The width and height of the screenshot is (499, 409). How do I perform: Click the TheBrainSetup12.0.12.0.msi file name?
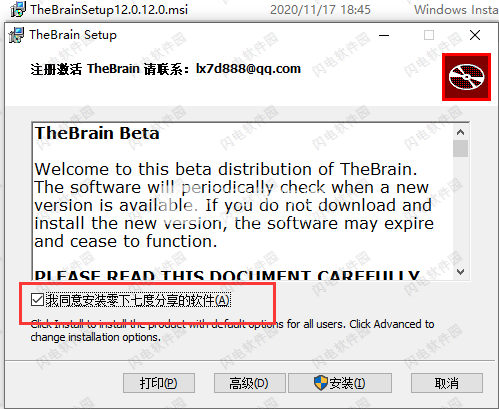(109, 10)
